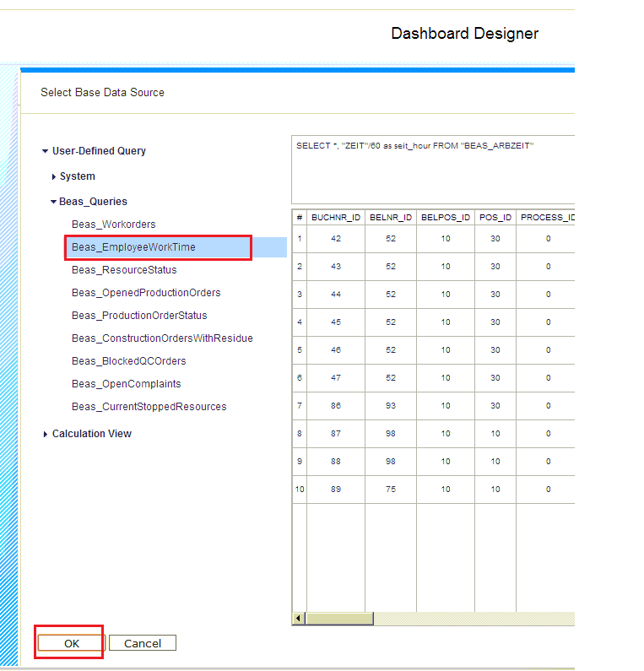Click the BELNR_ID column header
This screenshot has width=644, height=671.
click(391, 218)
